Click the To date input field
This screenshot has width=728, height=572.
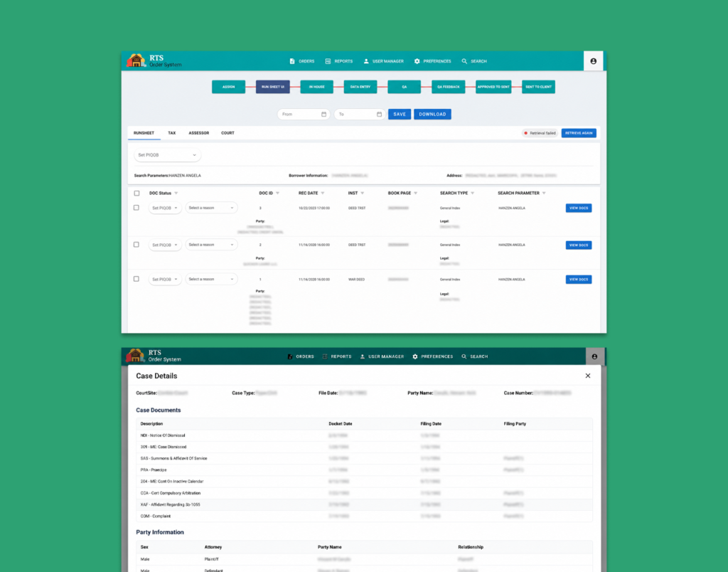[359, 115]
